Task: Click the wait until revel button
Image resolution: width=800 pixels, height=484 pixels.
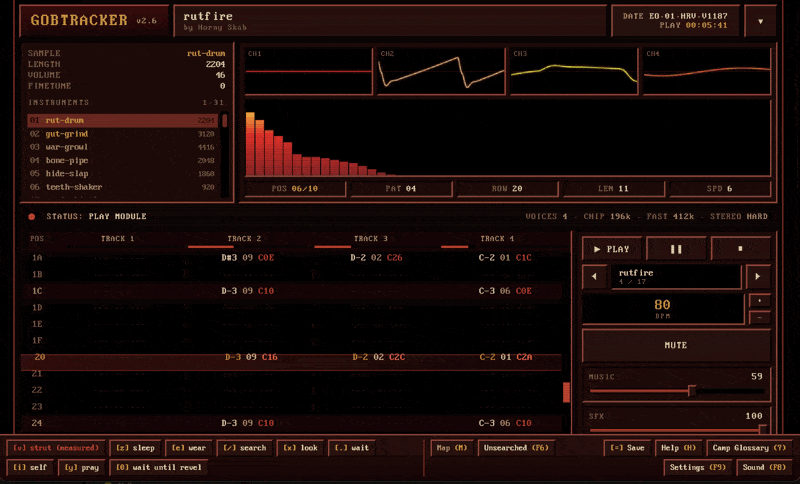Action: (159, 467)
